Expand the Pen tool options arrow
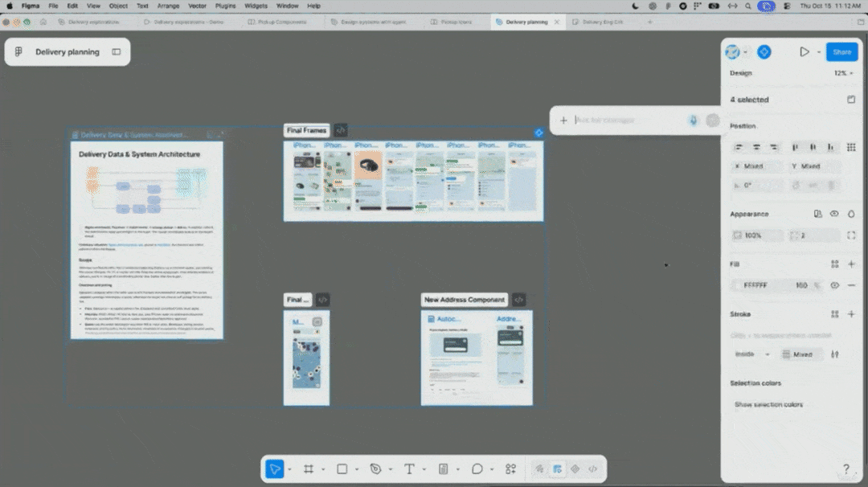 coord(391,470)
